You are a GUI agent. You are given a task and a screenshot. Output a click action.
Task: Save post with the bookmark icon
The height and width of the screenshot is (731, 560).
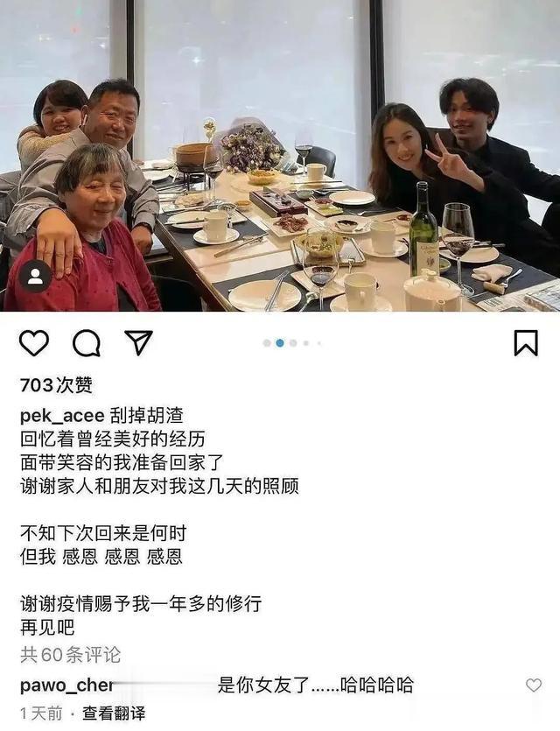[x=526, y=343]
